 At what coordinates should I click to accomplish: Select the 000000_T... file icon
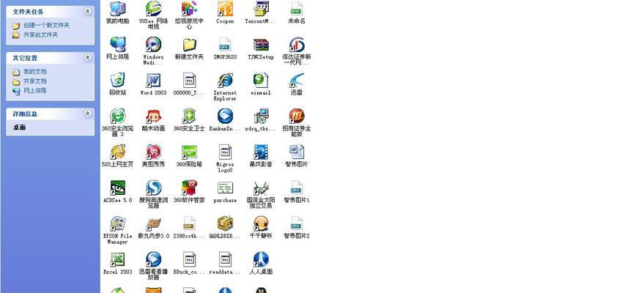189,80
